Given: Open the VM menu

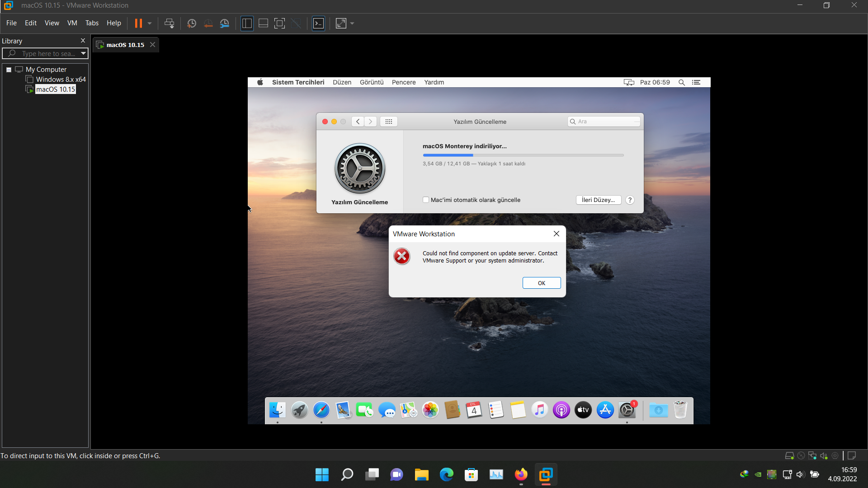Looking at the screenshot, I should 72,23.
